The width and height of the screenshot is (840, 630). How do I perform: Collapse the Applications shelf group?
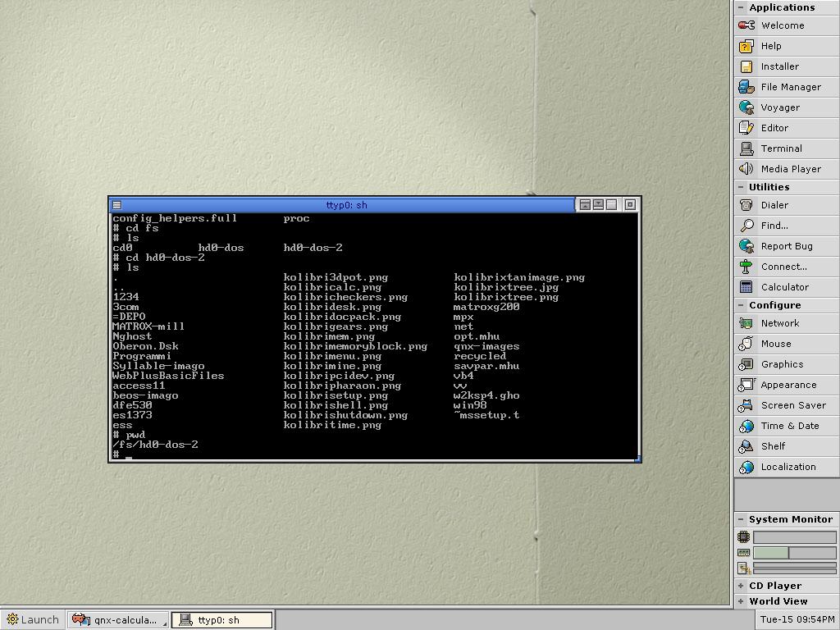click(741, 7)
